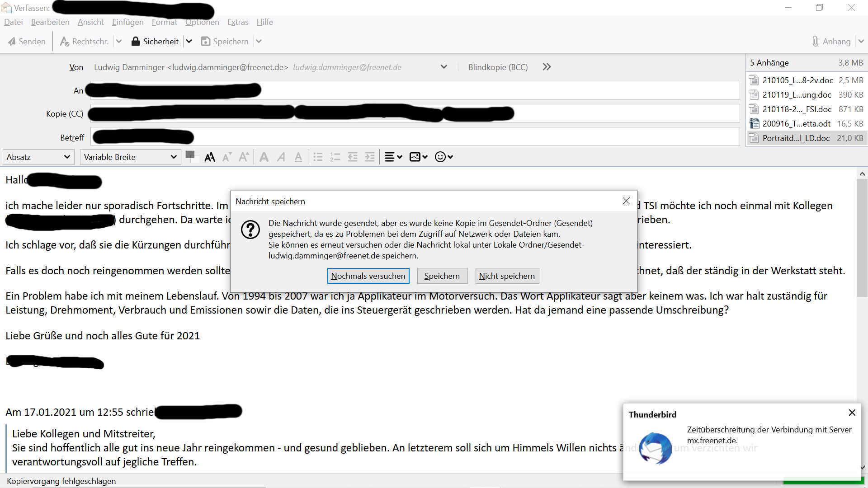
Task: Click the Senden send icon
Action: tap(12, 42)
